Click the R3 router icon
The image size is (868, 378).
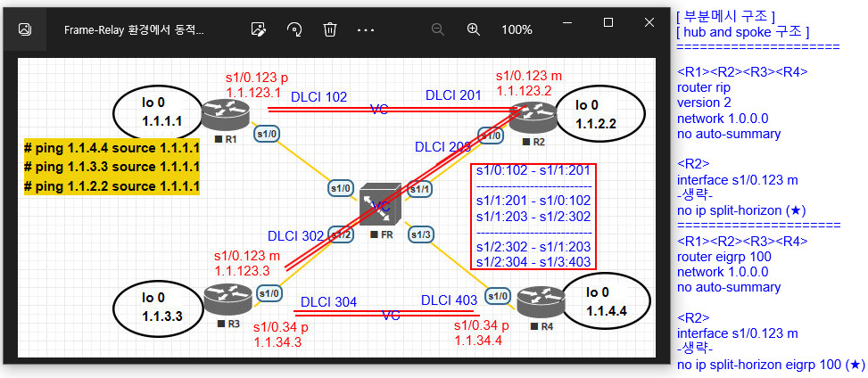(x=228, y=300)
